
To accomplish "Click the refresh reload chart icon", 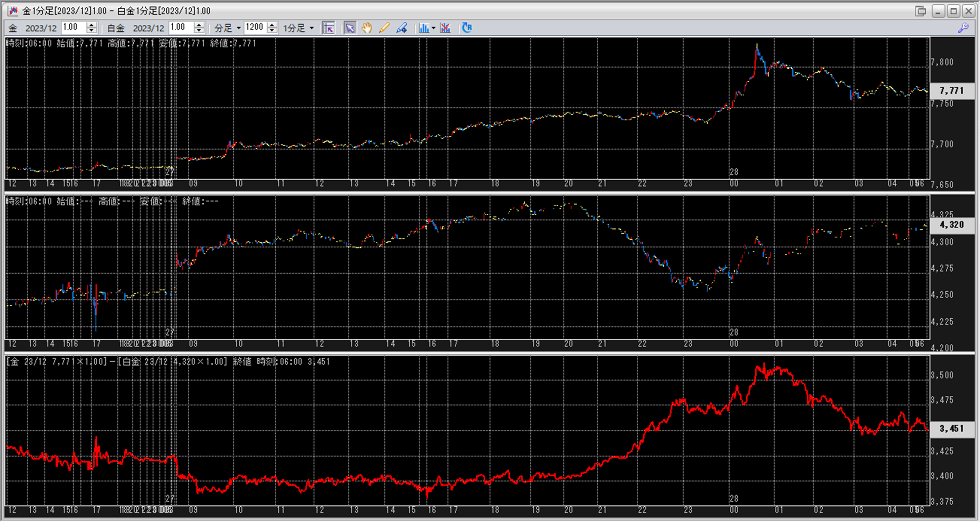I will click(x=466, y=28).
